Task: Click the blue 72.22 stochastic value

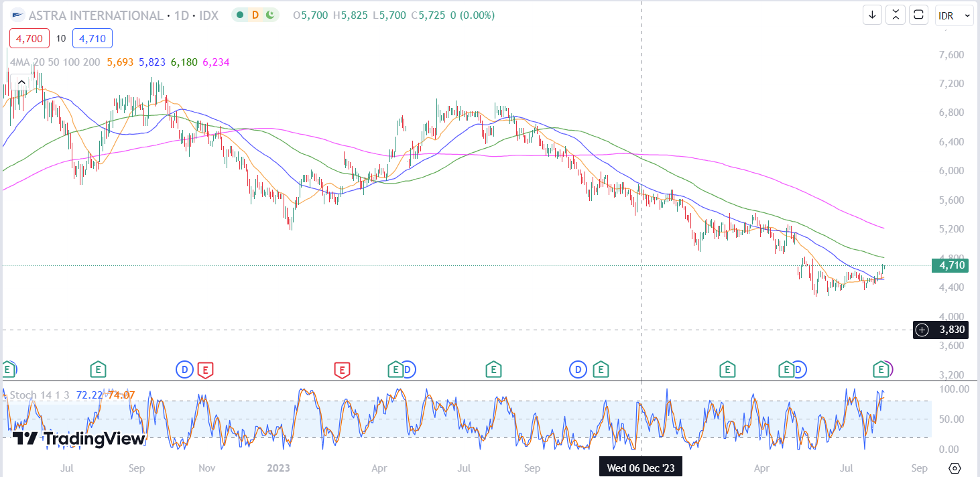Action: tap(88, 395)
